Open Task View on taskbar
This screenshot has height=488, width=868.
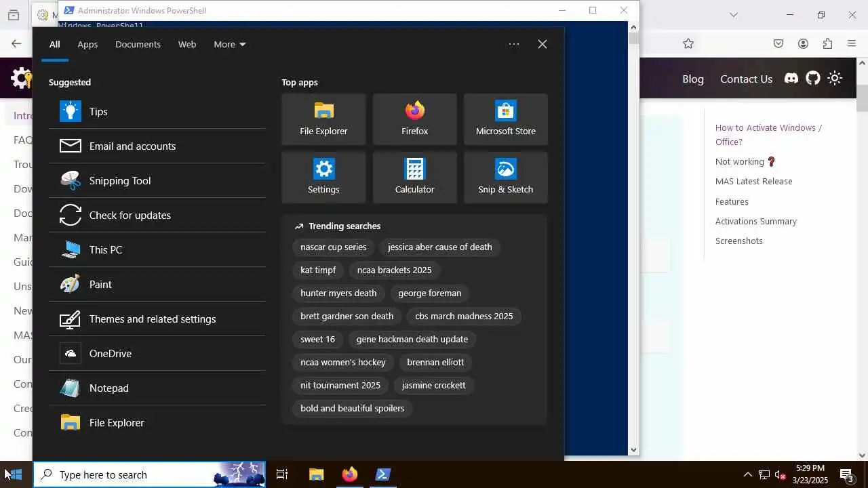(x=282, y=474)
